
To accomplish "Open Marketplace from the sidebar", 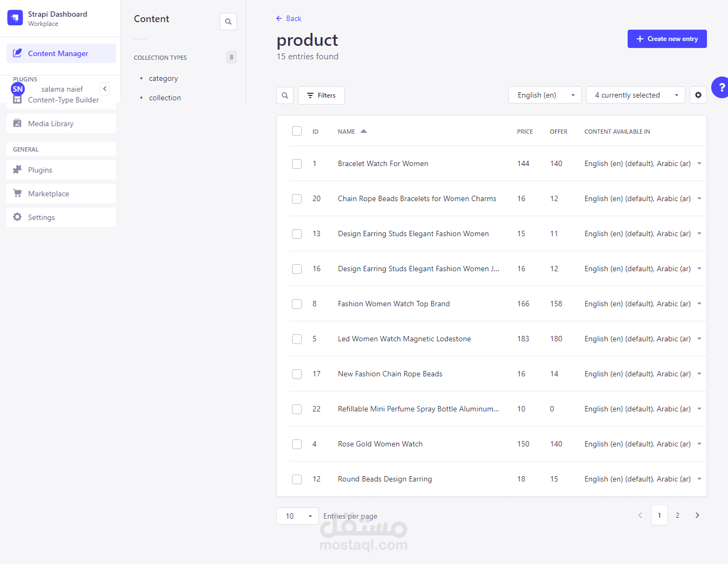I will pos(49,194).
